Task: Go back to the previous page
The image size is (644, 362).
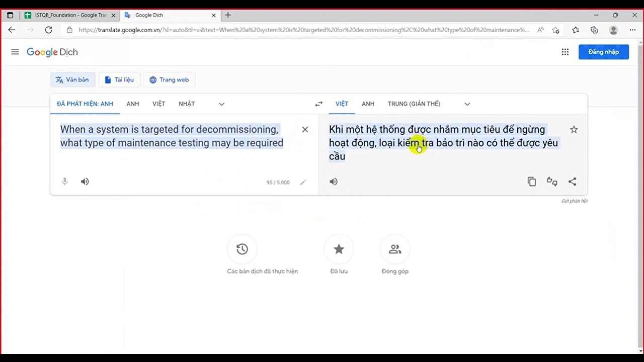Action: (12, 30)
